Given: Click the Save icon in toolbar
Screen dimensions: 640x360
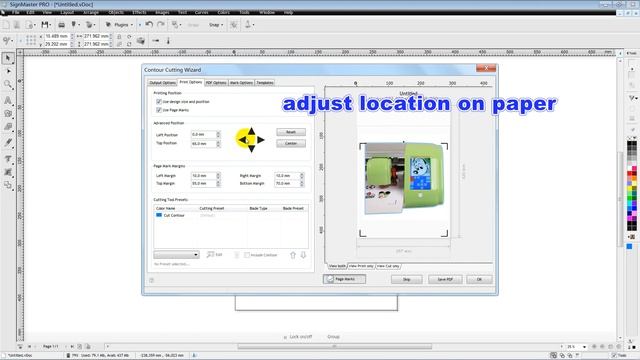Looking at the screenshot, I should (44, 25).
